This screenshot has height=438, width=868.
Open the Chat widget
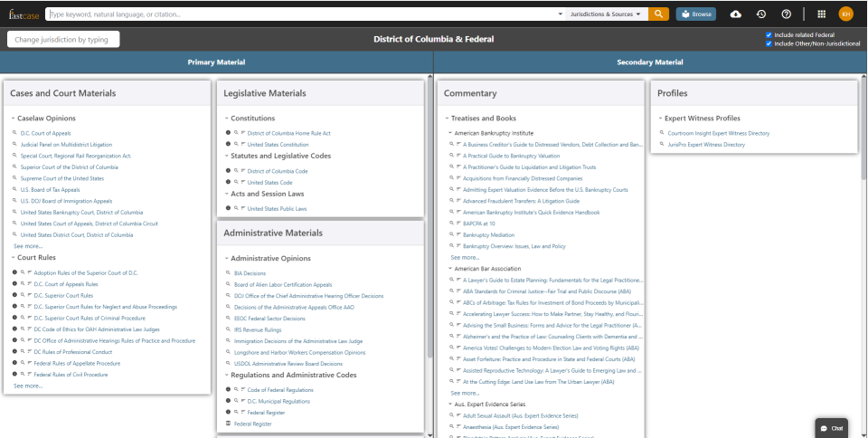click(832, 428)
